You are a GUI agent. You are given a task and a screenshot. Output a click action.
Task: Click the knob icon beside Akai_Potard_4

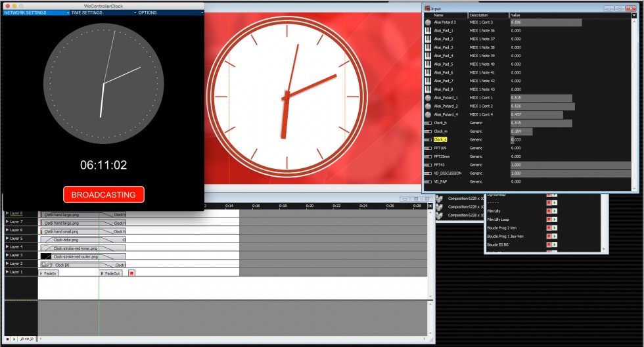pyautogui.click(x=428, y=114)
